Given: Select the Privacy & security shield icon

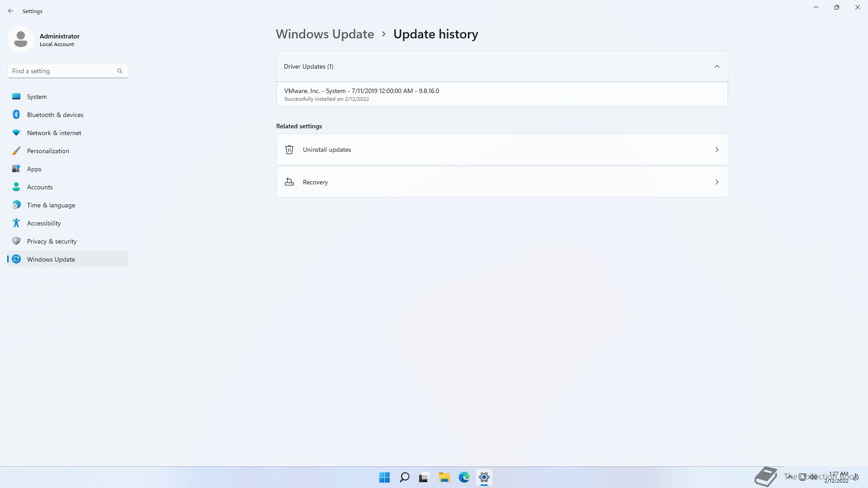Looking at the screenshot, I should coord(16,241).
